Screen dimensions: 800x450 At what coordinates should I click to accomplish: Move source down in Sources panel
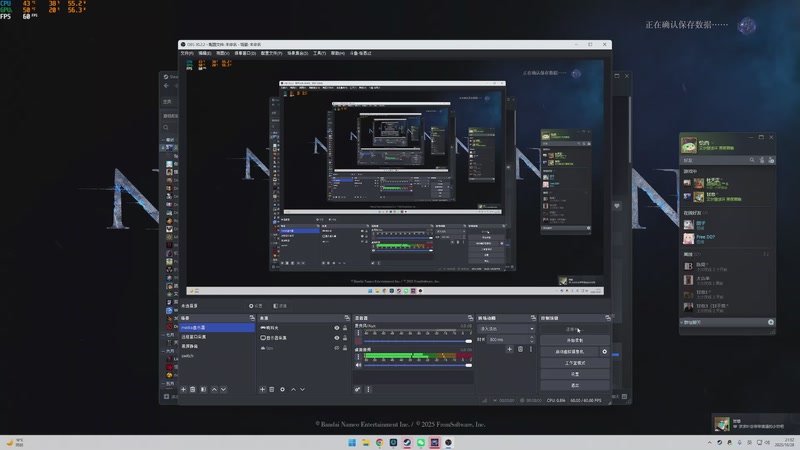point(303,389)
